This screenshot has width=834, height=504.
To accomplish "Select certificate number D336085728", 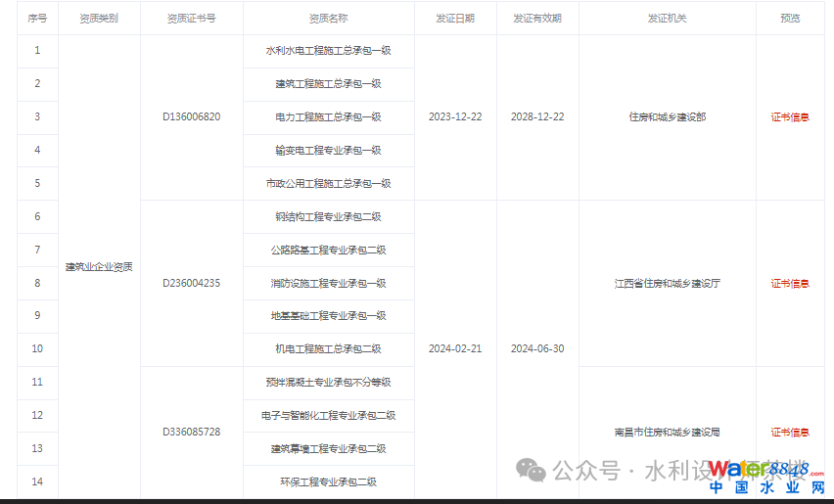I will [191, 432].
